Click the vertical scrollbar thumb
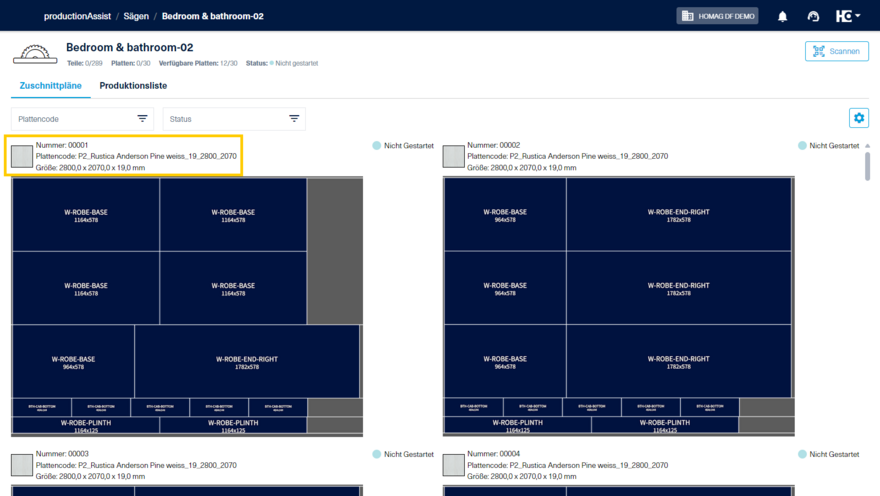880x496 pixels. (868, 167)
